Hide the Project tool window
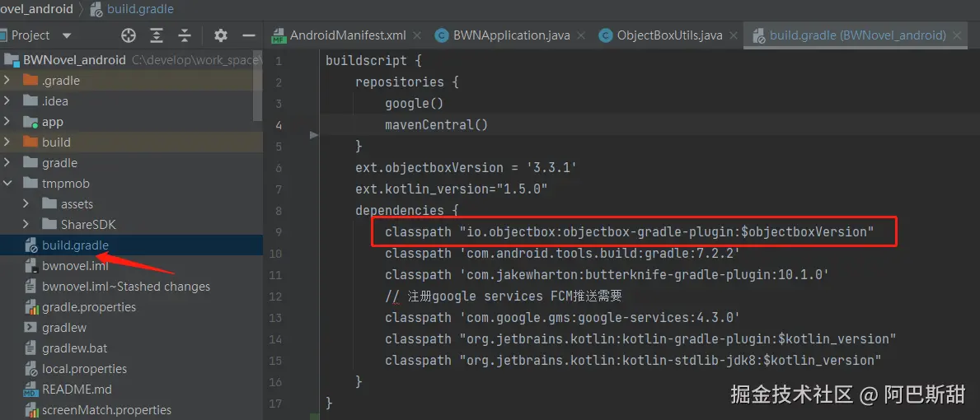This screenshot has height=420, width=980. point(249,35)
